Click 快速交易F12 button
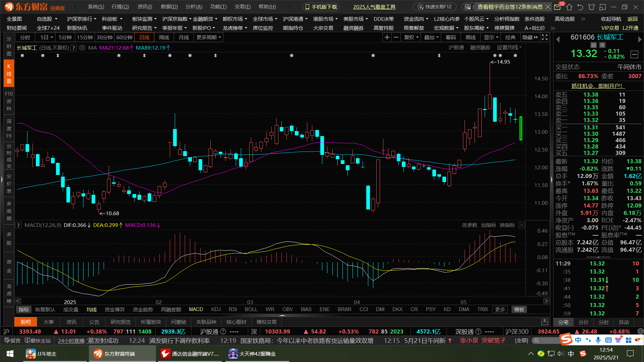The height and width of the screenshot is (362, 644). 435,7
